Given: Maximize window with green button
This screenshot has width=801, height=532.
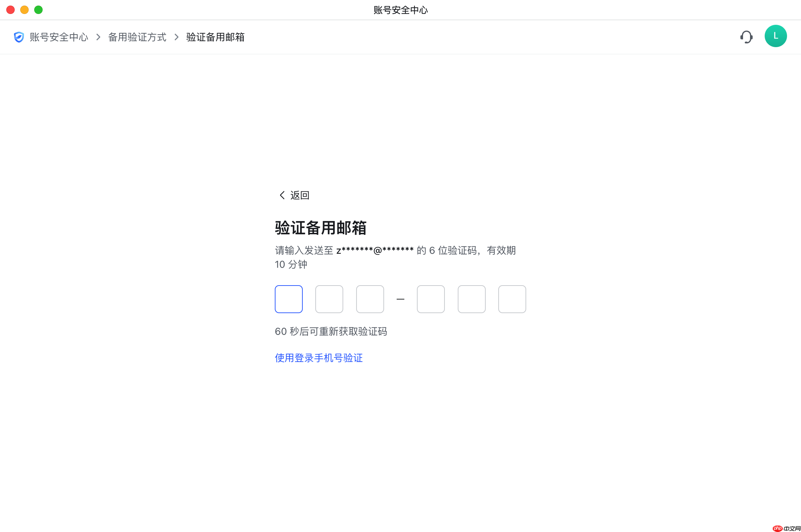Looking at the screenshot, I should 38,10.
